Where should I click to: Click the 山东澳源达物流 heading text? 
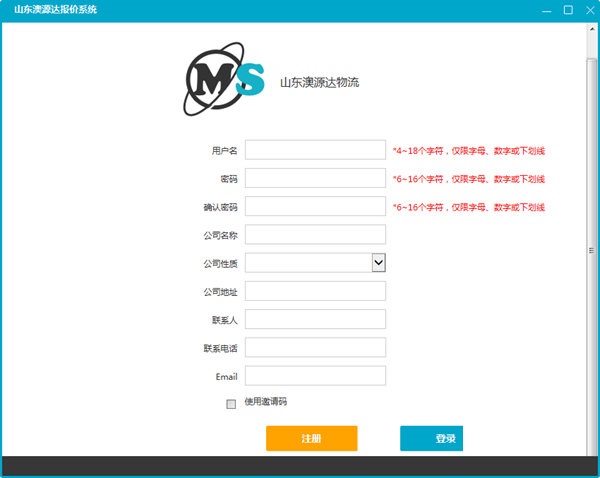click(320, 82)
